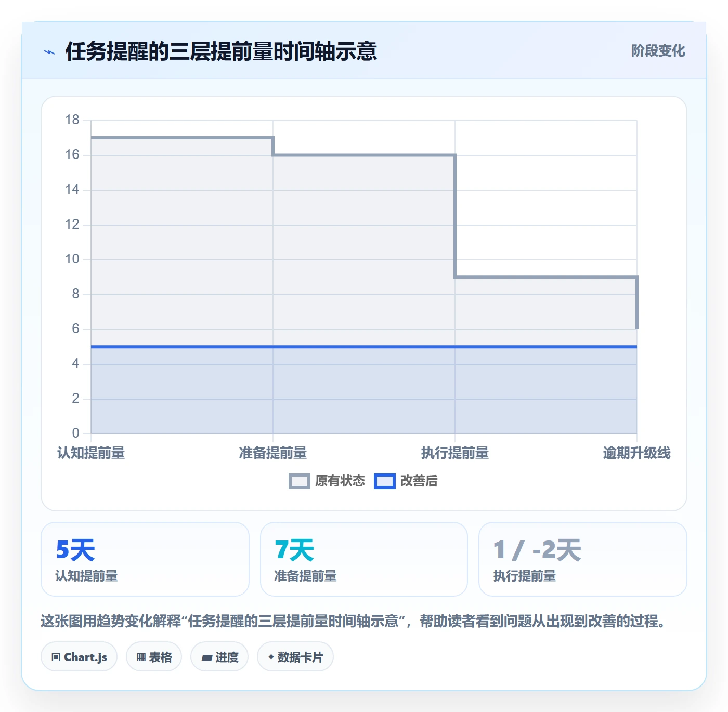
Task: Click the description paragraph starting 这张图用趋势变化
Action: pos(354,621)
